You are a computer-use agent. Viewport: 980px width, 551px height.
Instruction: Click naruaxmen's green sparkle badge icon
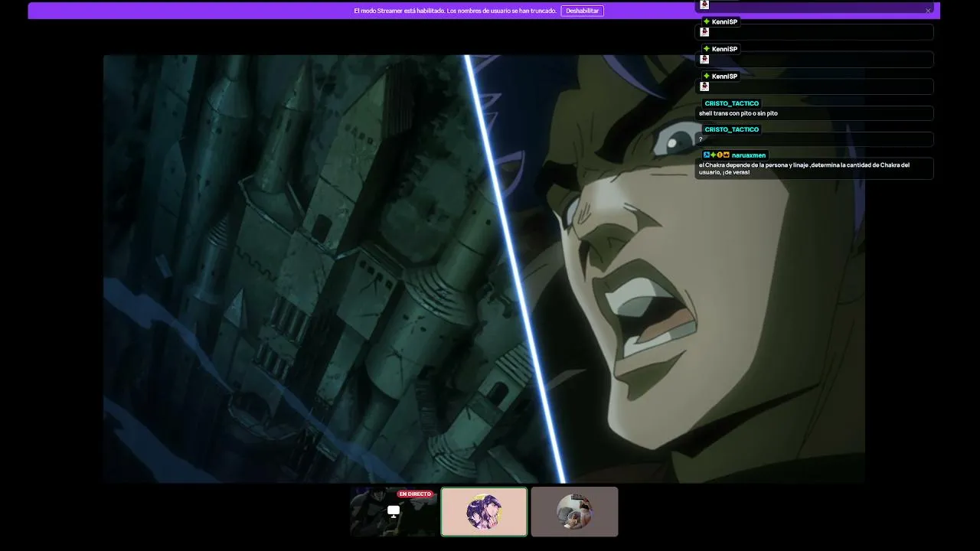point(714,155)
